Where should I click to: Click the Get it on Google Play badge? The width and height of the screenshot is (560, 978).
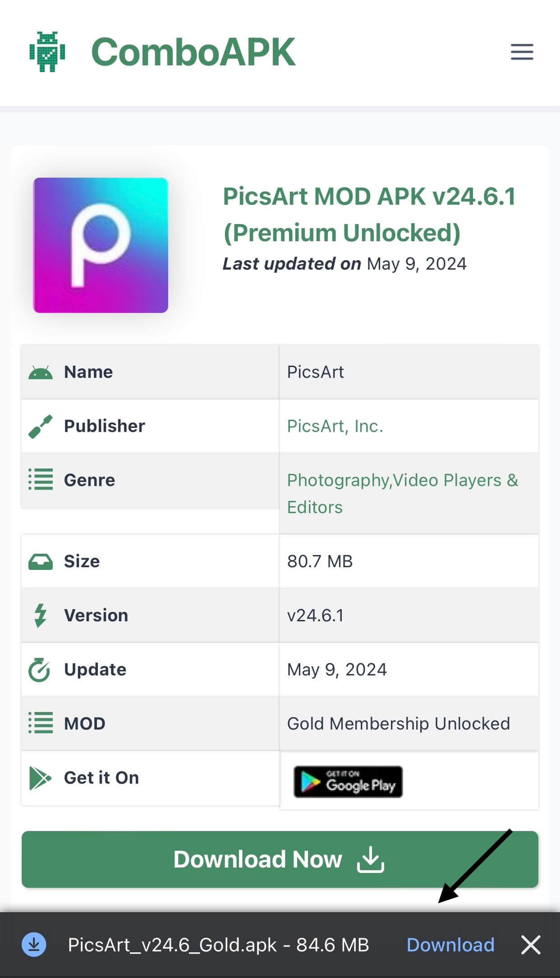click(348, 781)
